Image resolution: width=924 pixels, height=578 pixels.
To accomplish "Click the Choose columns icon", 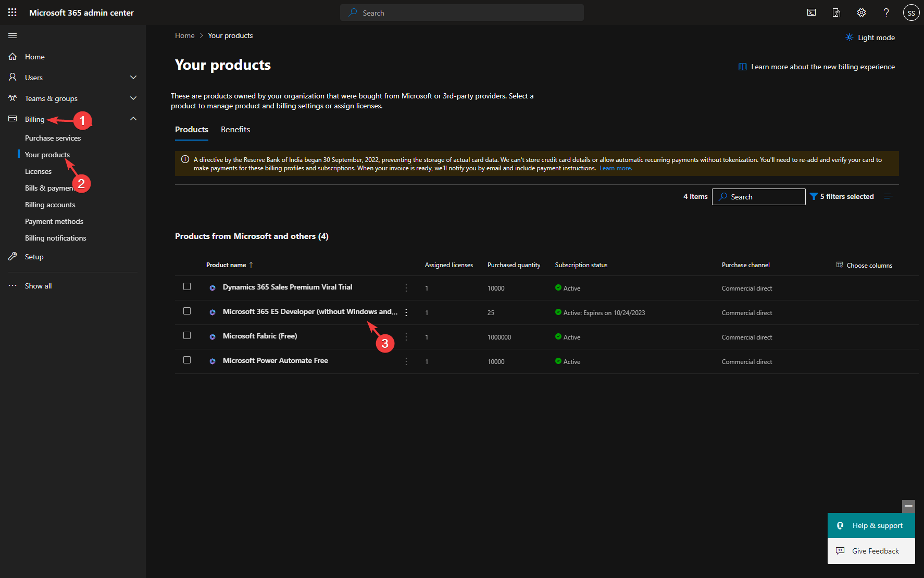I will pos(840,265).
